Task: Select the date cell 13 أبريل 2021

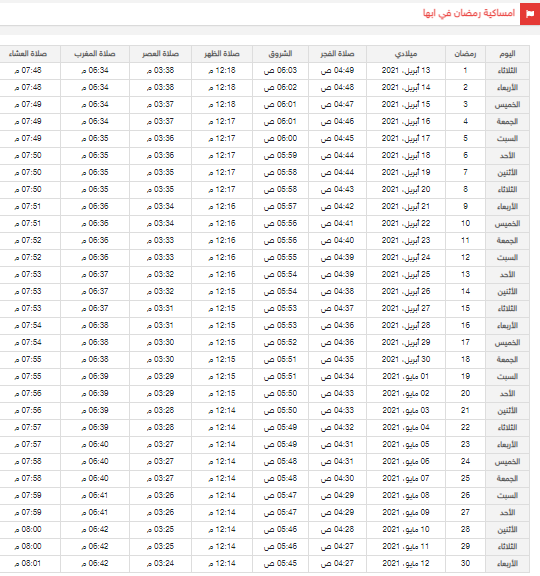Action: pos(406,71)
